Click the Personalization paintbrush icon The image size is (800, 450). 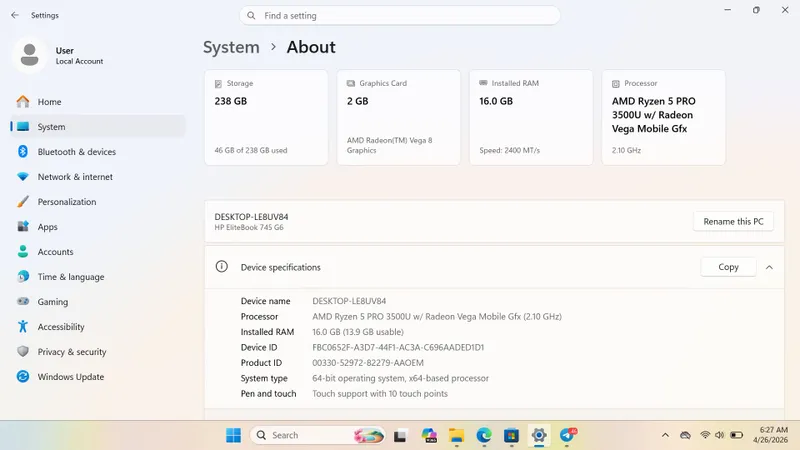click(23, 202)
